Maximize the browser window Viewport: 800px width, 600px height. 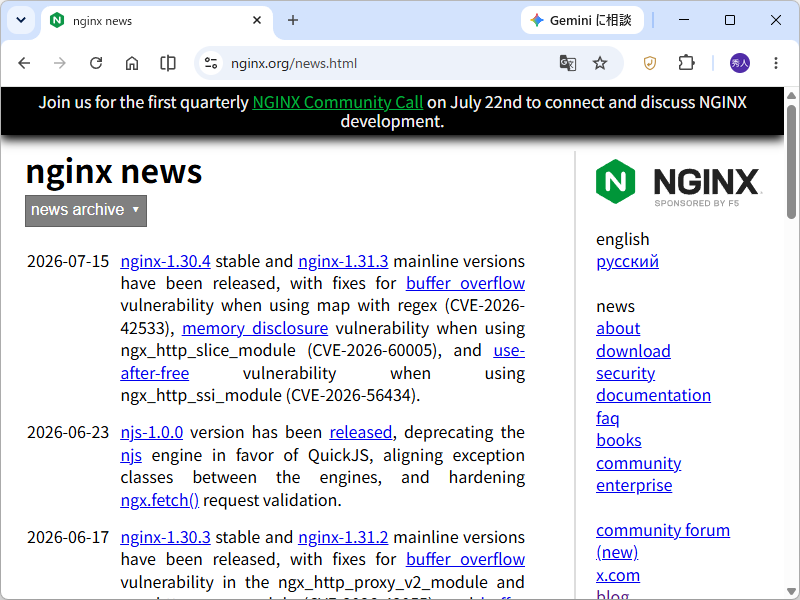[x=730, y=20]
